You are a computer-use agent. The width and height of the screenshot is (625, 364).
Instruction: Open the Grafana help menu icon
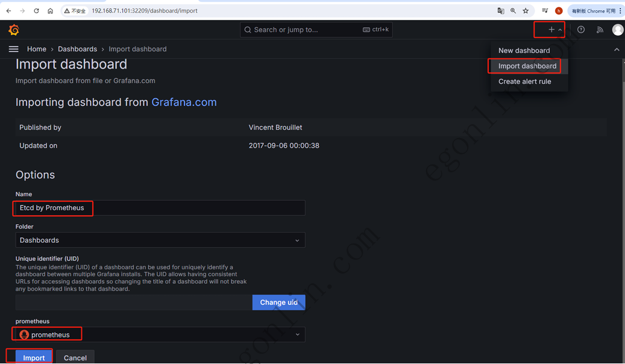581,30
